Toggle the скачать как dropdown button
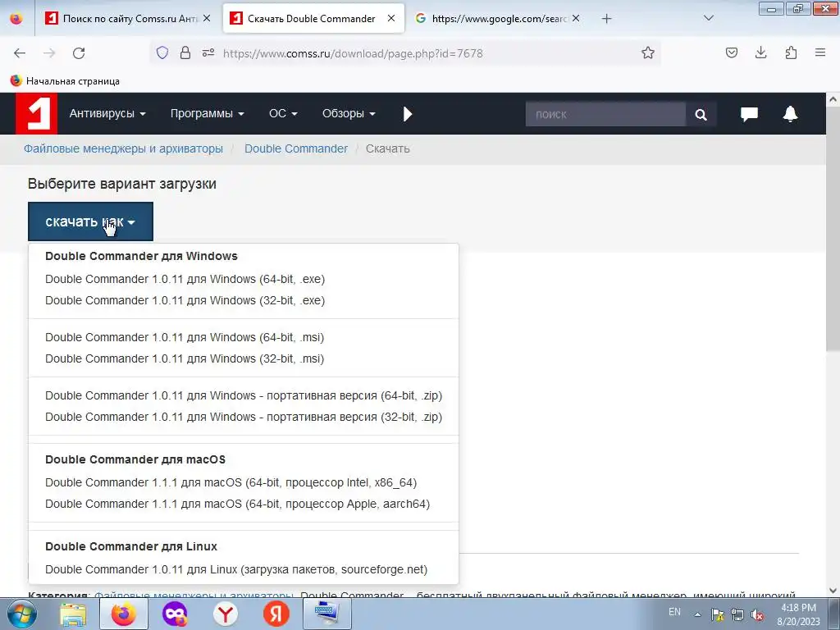This screenshot has width=840, height=630. pyautogui.click(x=90, y=221)
